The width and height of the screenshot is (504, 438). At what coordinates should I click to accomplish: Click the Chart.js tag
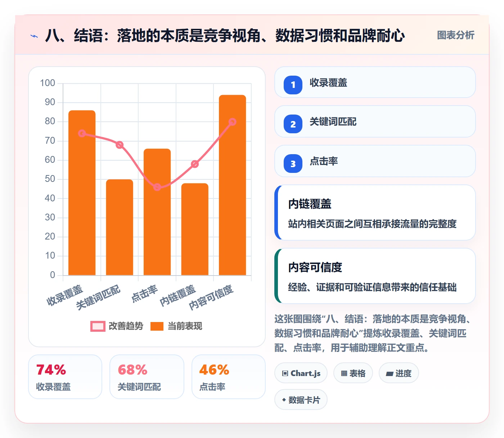(x=301, y=373)
